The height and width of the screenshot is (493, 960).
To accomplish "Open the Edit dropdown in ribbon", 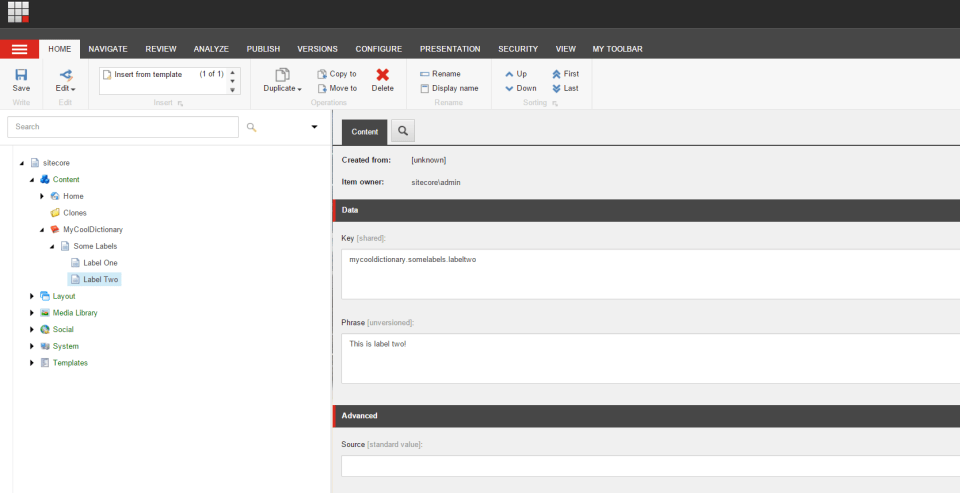I will (66, 88).
